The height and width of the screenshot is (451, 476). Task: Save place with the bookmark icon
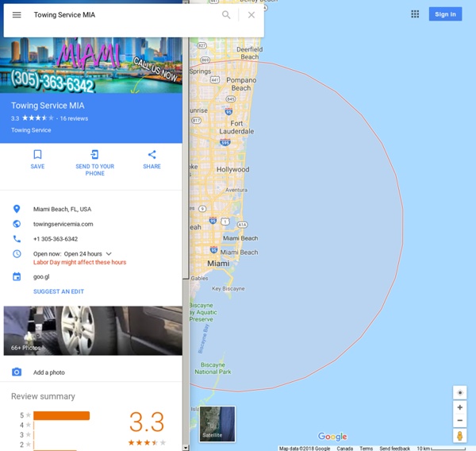point(37,155)
